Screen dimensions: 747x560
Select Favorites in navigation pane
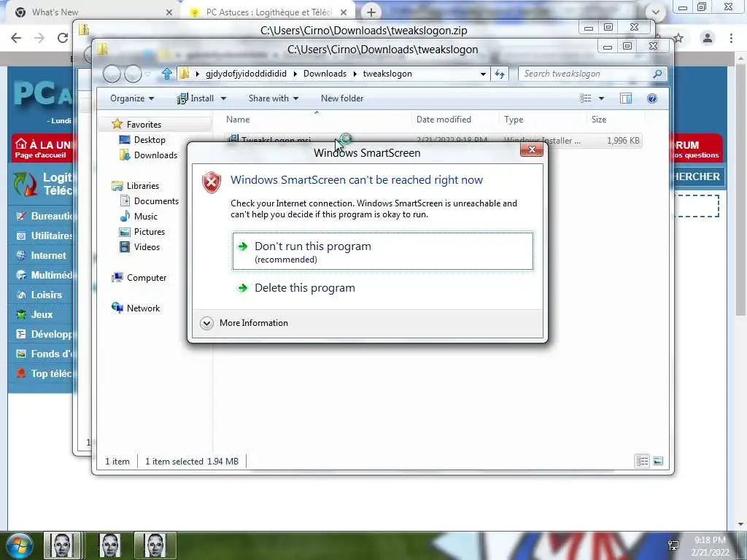coord(144,125)
